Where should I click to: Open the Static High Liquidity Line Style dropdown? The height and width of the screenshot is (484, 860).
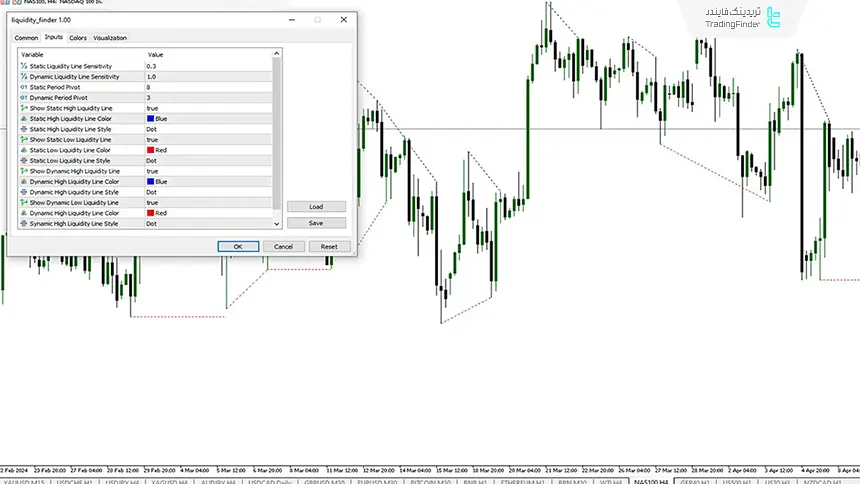tap(152, 129)
